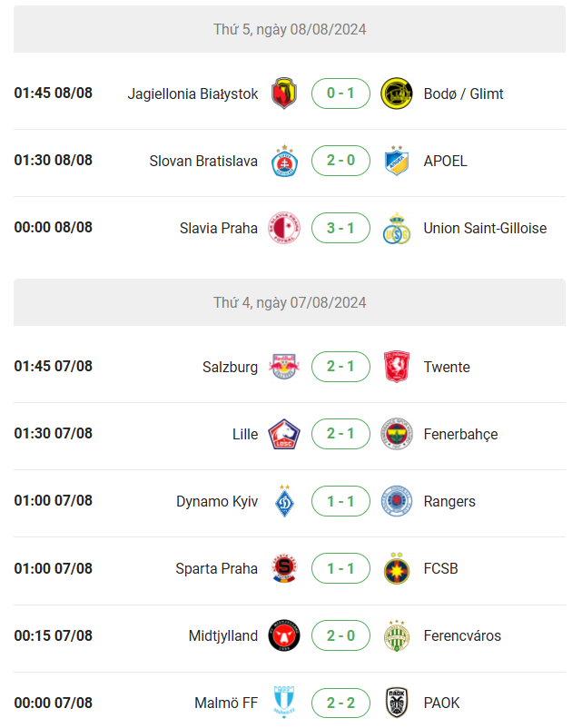Open the Dynamo Kyiv team link
The height and width of the screenshot is (728, 582).
coord(217,501)
